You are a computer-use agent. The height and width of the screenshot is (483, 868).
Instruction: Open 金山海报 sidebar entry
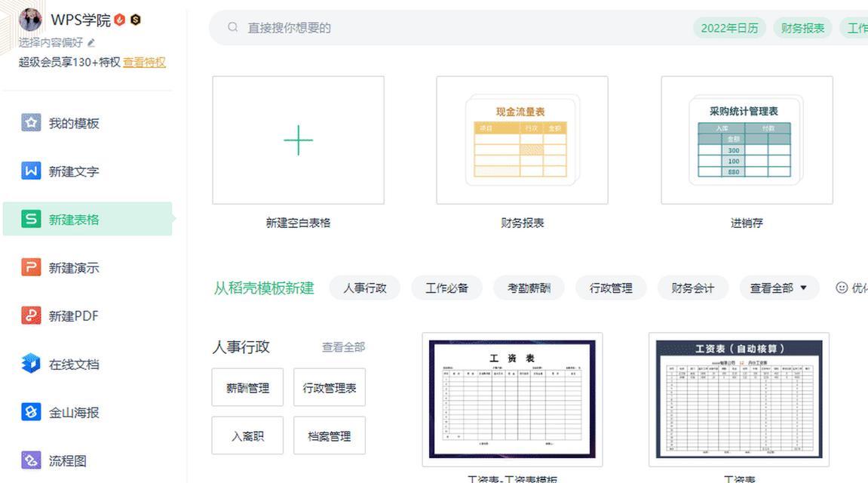coord(87,412)
